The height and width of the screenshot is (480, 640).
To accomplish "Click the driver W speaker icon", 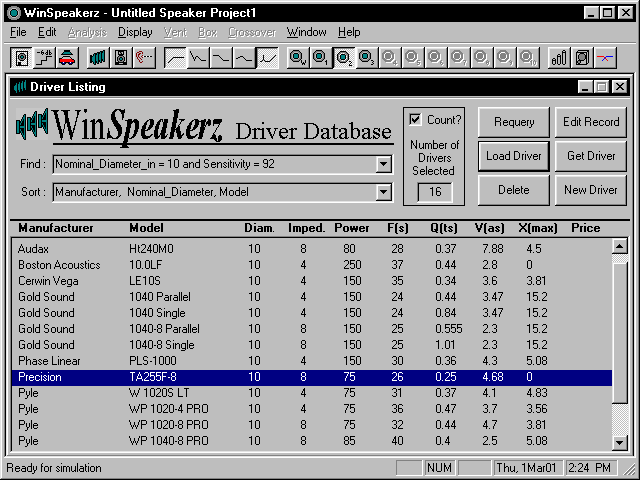I will pyautogui.click(x=298, y=58).
